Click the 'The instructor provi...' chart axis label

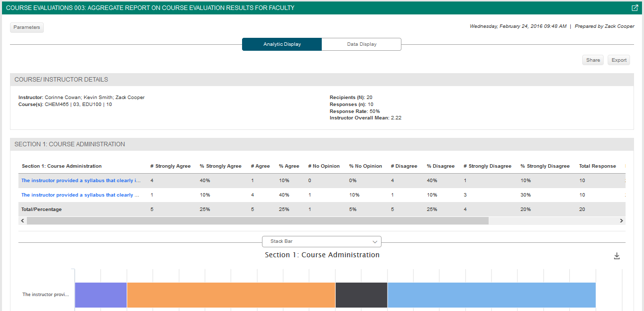click(x=45, y=295)
